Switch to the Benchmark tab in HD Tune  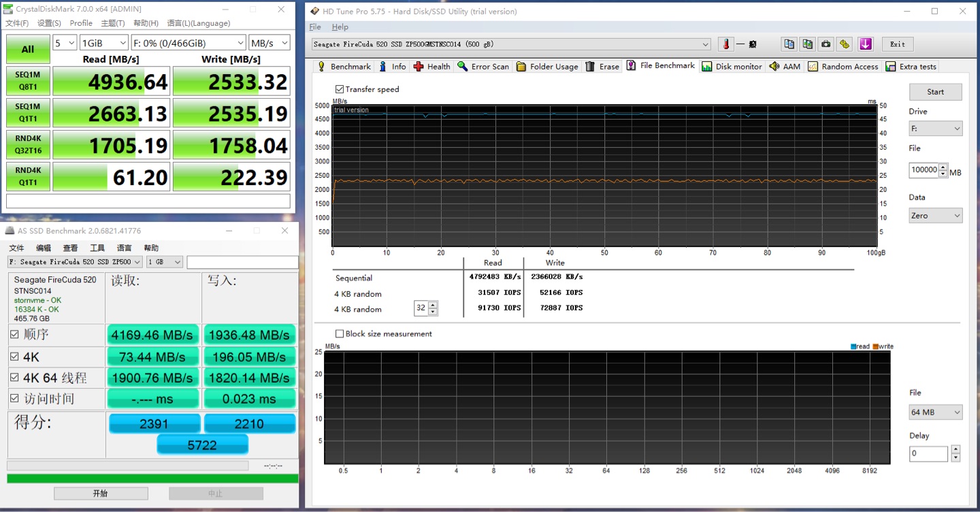click(x=344, y=67)
